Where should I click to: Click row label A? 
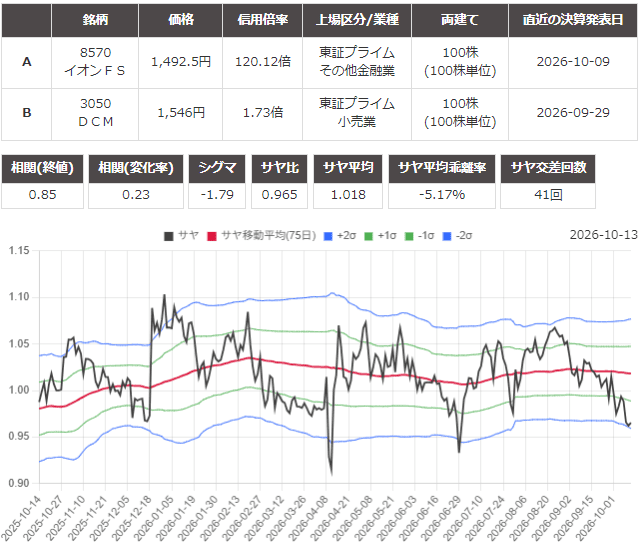pos(27,62)
